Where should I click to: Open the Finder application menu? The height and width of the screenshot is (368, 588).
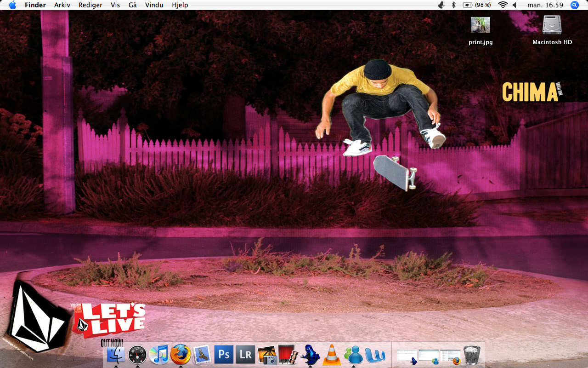[35, 5]
